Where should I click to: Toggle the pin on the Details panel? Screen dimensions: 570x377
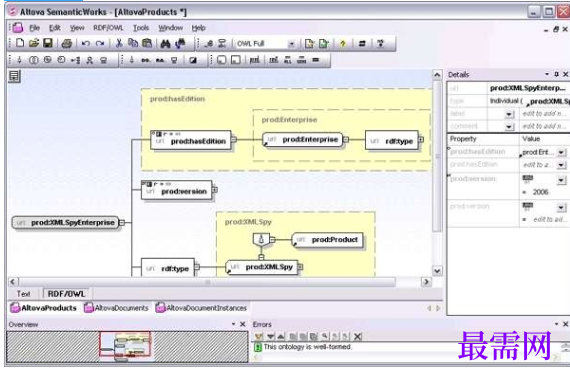click(x=556, y=74)
